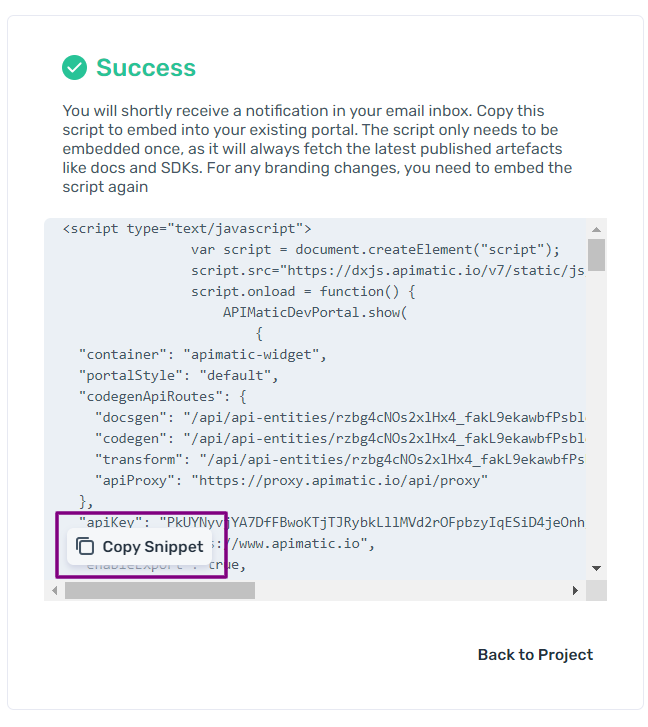Click the empty horizontal scrollbar track area

pos(410,591)
